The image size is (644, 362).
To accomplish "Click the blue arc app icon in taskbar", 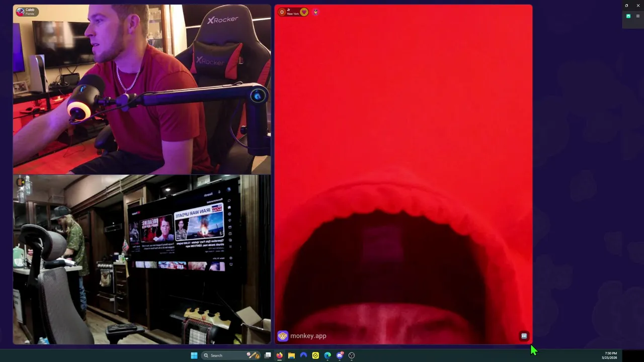I will point(303,355).
